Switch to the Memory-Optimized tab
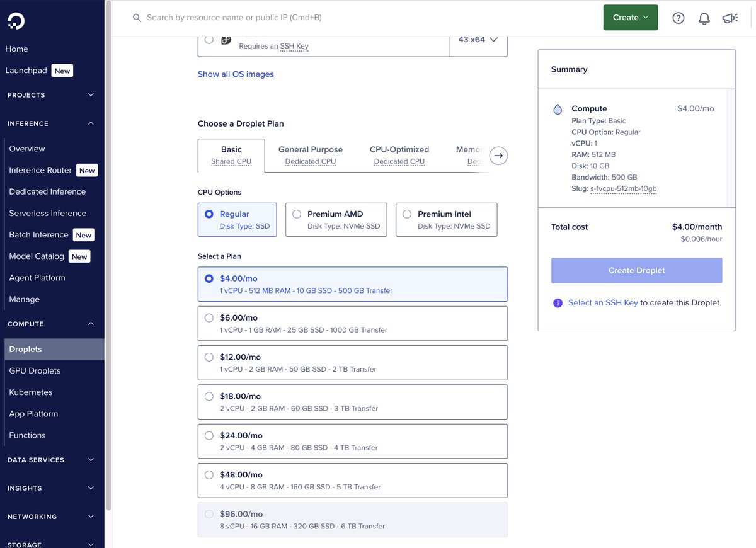Viewport: 756px width, 548px height. click(x=469, y=155)
